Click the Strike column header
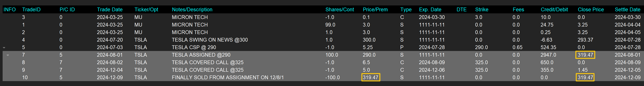The height and width of the screenshot is (86, 644). 482,10
